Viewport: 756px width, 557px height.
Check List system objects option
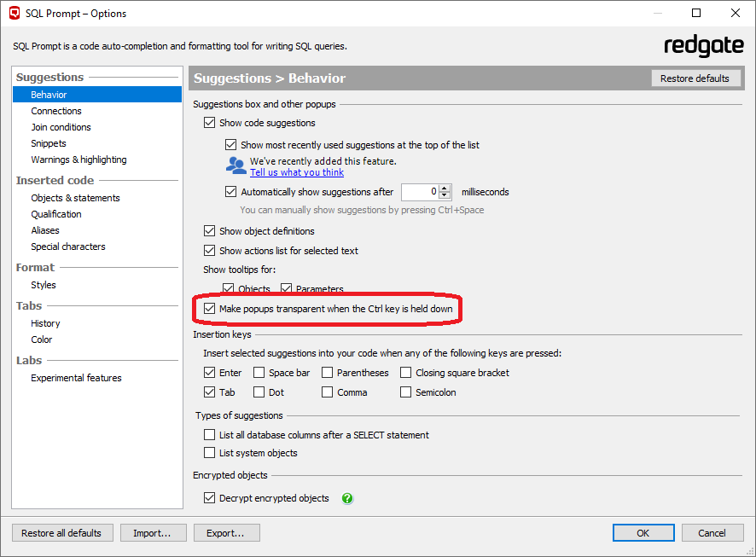210,453
